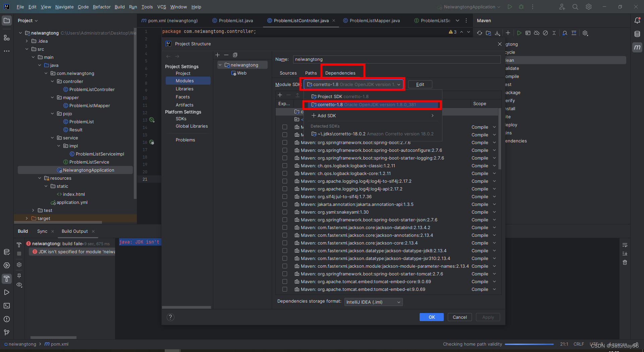Viewport: 644px width, 352px height.
Task: Expand the target folder node
Action: (x=27, y=218)
